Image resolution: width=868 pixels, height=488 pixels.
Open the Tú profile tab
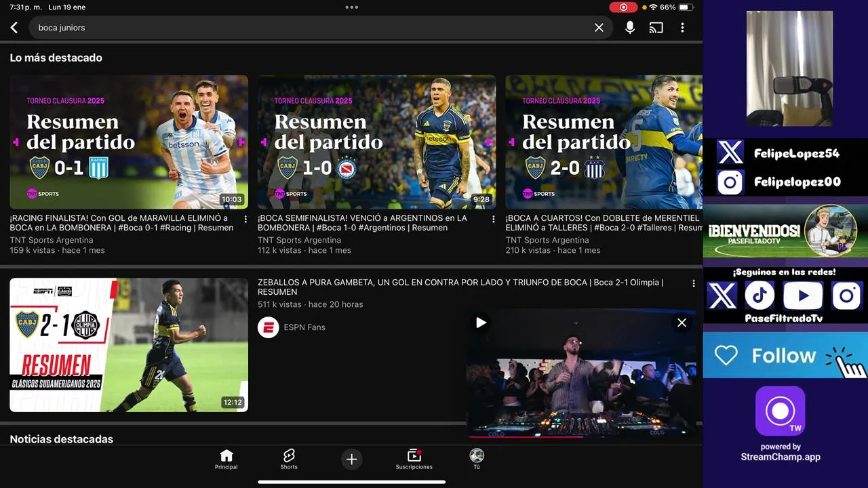(477, 460)
